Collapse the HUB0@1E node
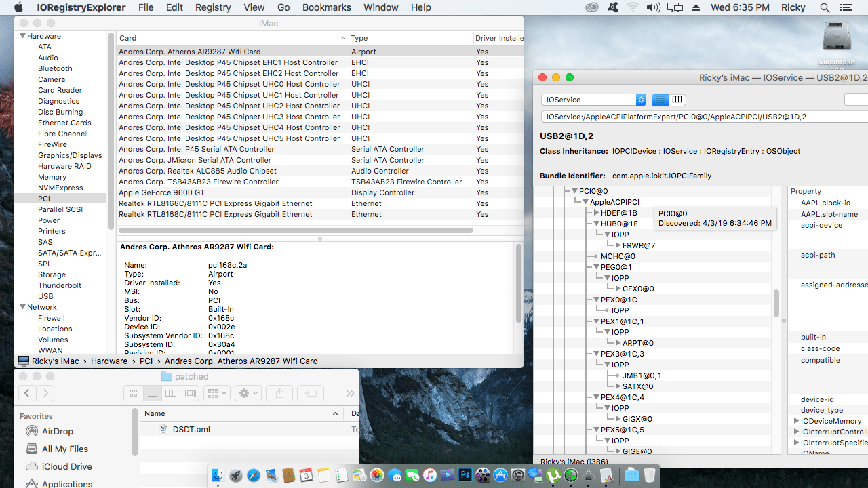The width and height of the screenshot is (868, 488). click(x=596, y=224)
